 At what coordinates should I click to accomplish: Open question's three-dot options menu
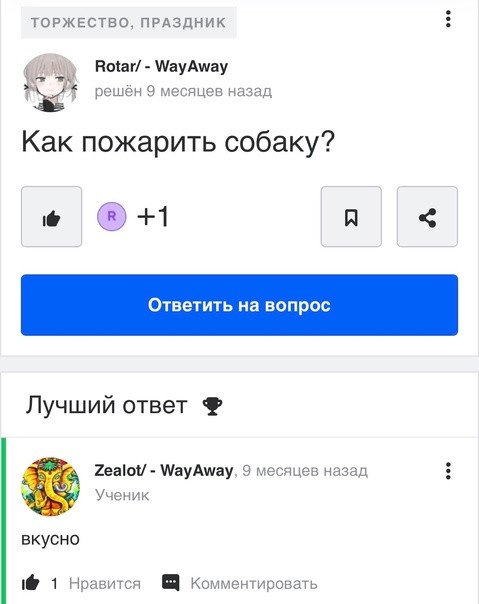pos(448,19)
